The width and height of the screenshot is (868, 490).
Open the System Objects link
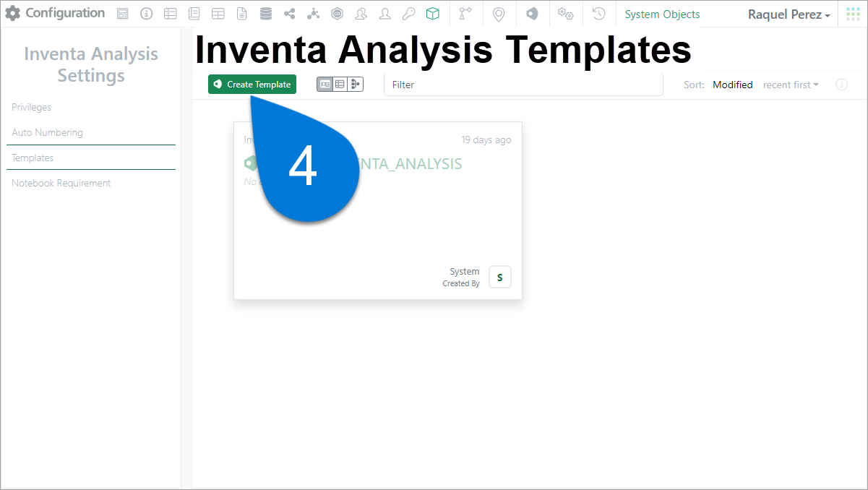click(x=662, y=14)
